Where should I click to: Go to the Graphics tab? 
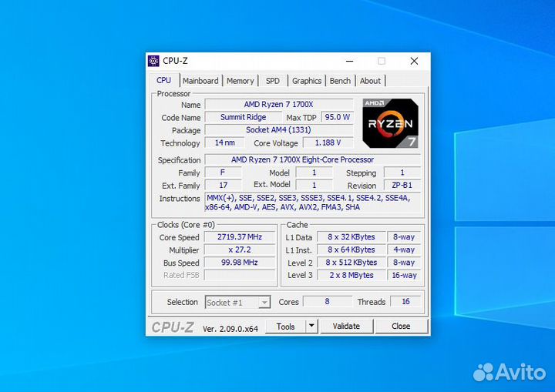coord(307,81)
